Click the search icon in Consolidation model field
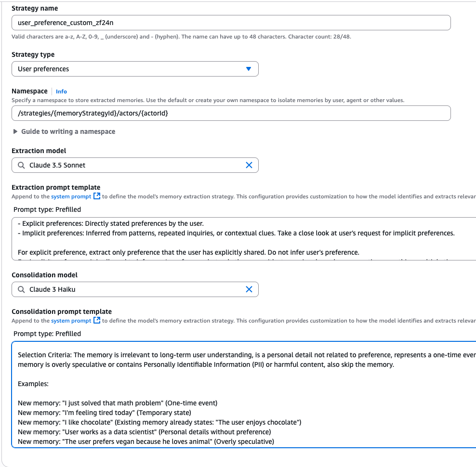 pyautogui.click(x=21, y=289)
